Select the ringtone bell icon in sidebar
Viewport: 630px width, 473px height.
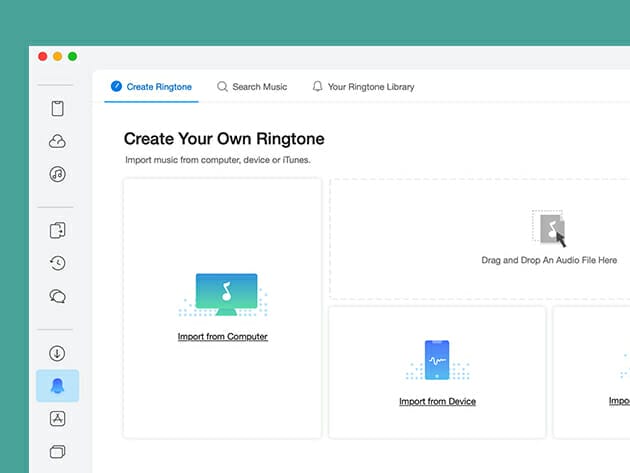coord(57,386)
